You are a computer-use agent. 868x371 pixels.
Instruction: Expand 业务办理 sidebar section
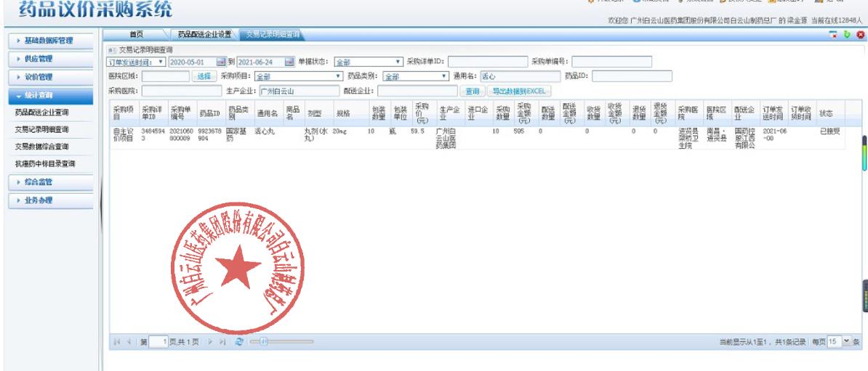pos(50,200)
